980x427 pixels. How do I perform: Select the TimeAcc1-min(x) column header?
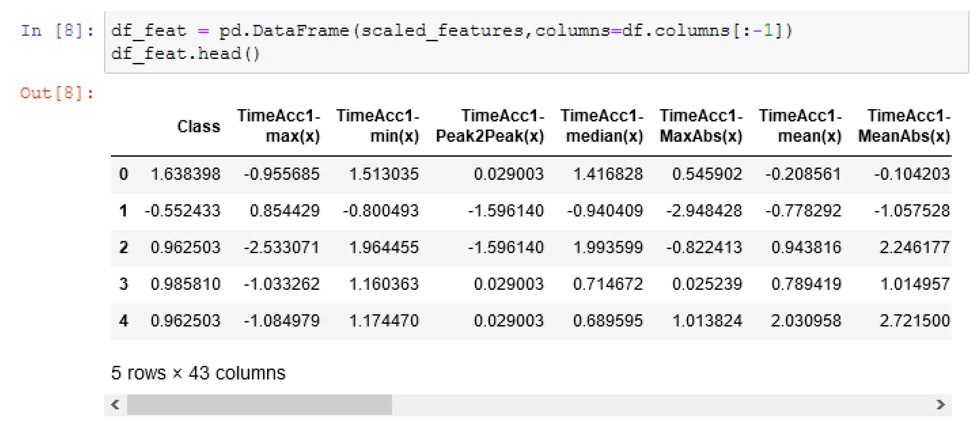coord(378,126)
